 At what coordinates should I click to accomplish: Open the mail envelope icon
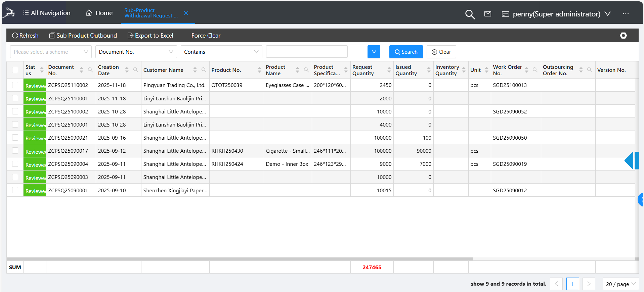pyautogui.click(x=487, y=14)
